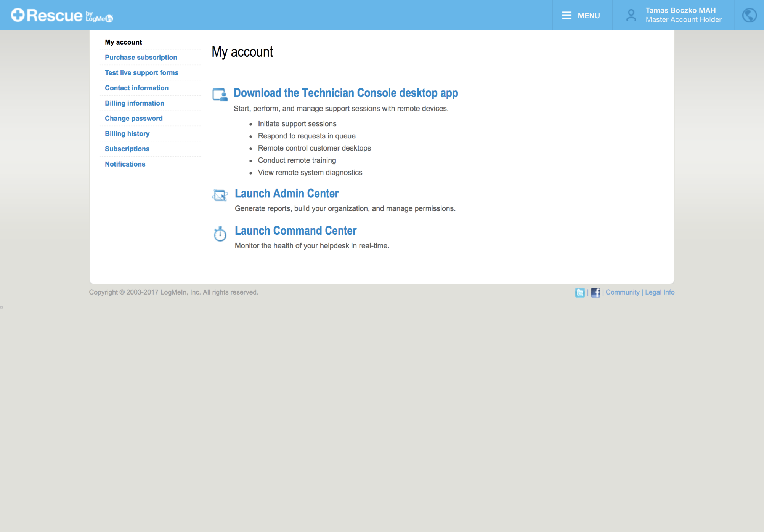Open the Facebook icon in footer
This screenshot has height=532, width=764.
coord(595,292)
